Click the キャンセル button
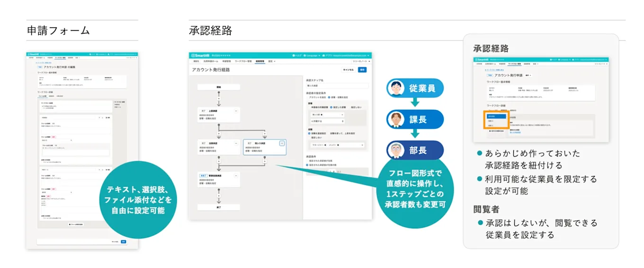The image size is (644, 268). point(349,70)
